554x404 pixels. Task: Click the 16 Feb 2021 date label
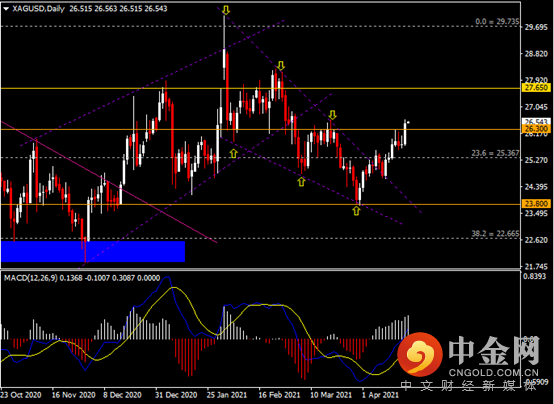coord(279,395)
